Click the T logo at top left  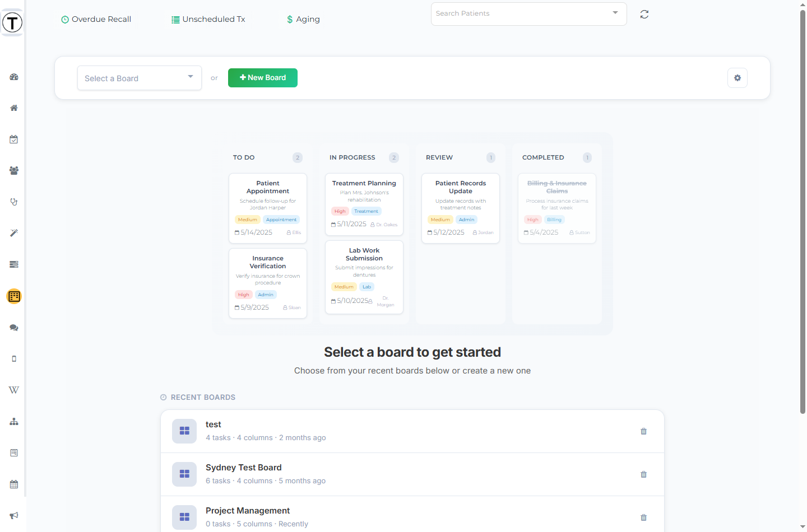(x=12, y=23)
